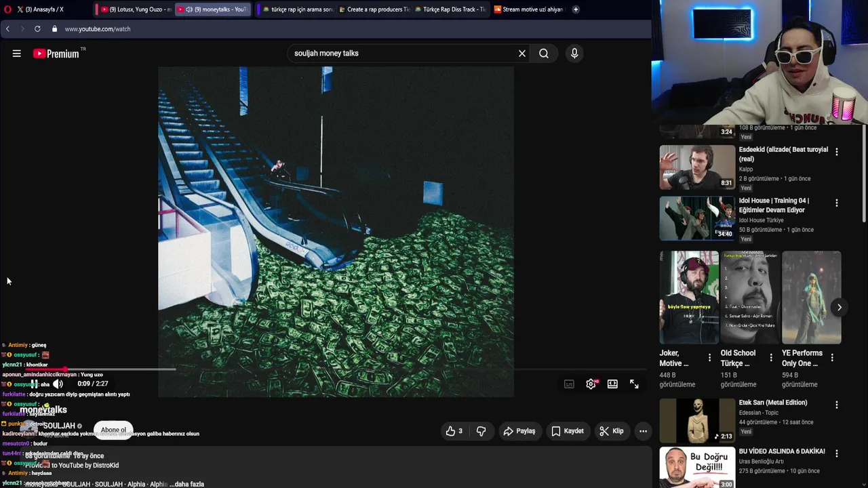Share the video with Paylaş
The image size is (868, 488).
point(519,431)
